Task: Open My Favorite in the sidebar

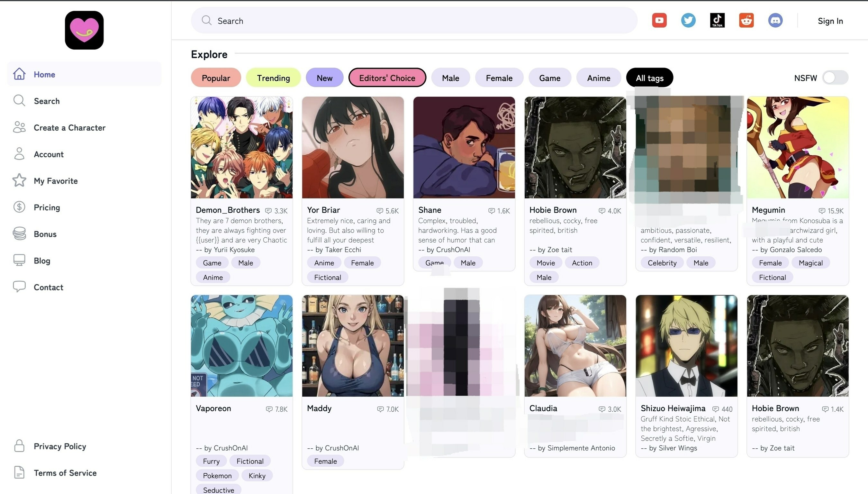Action: [x=56, y=180]
